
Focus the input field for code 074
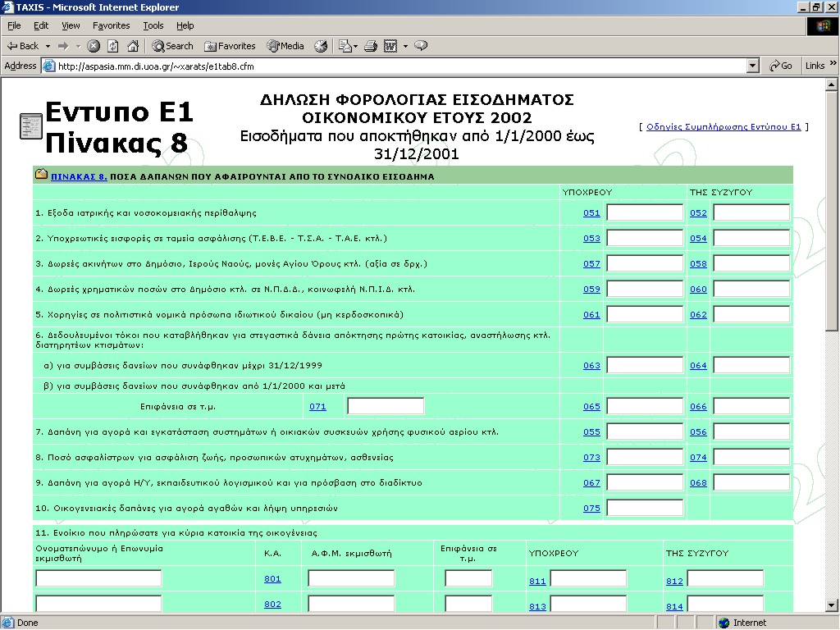click(x=751, y=457)
